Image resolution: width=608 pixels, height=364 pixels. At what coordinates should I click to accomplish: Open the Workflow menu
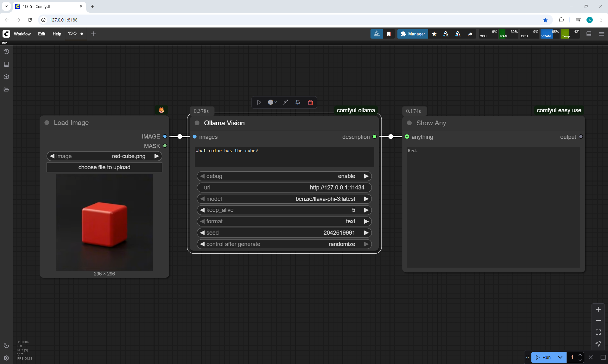22,34
